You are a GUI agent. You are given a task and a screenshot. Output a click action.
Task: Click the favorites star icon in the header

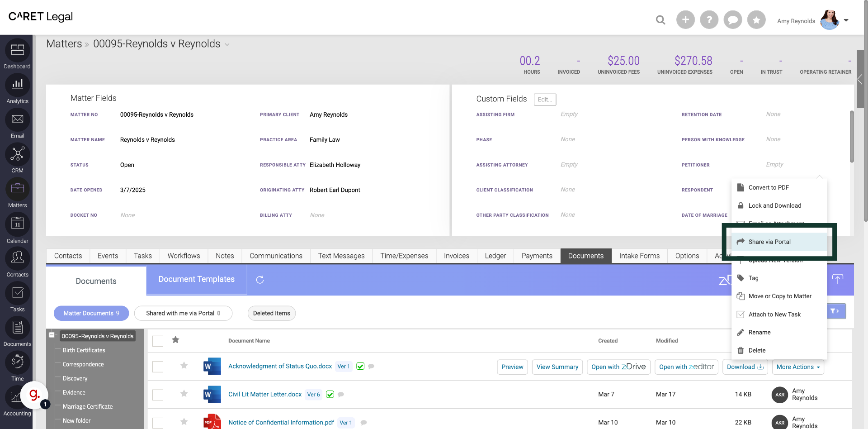pos(756,20)
